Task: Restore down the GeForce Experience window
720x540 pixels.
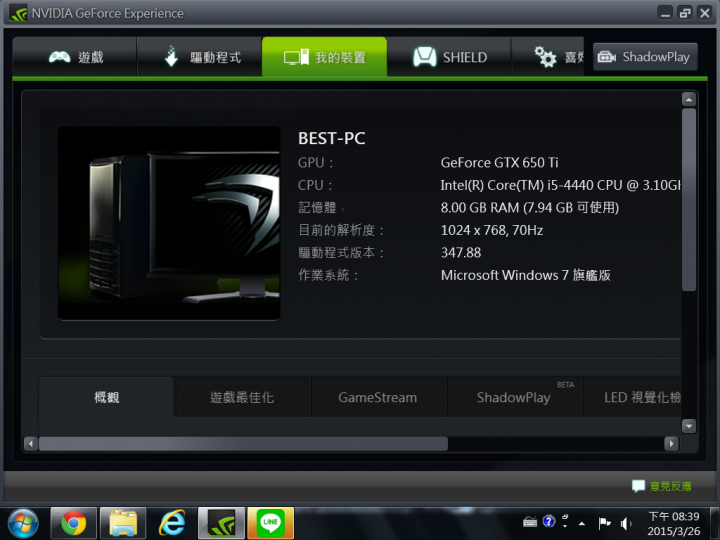Action: pyautogui.click(x=685, y=13)
